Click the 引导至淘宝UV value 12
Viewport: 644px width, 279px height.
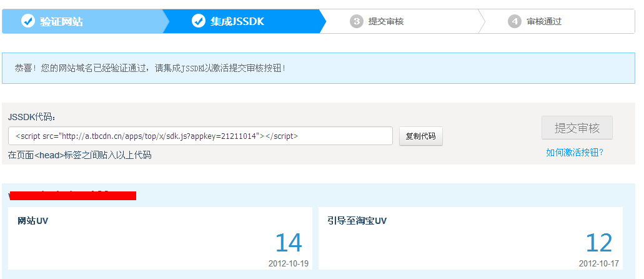click(x=599, y=243)
